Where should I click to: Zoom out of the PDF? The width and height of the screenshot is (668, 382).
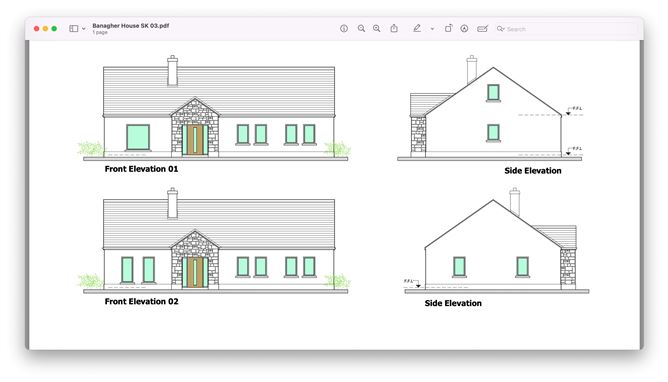click(x=361, y=29)
